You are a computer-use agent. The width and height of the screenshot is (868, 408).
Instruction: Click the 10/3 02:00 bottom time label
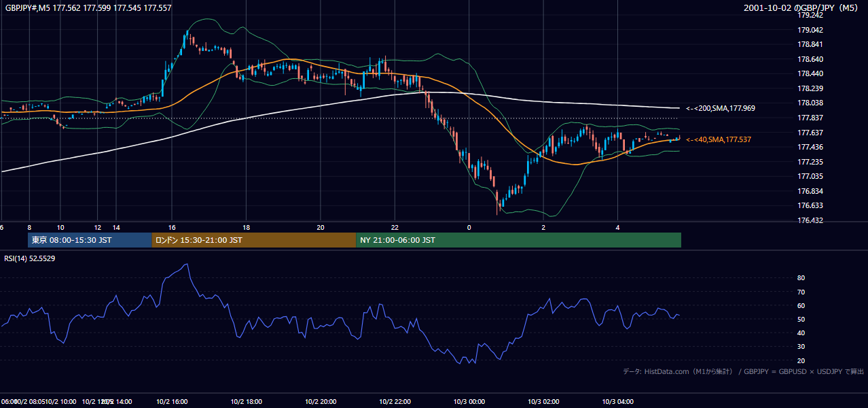543,402
